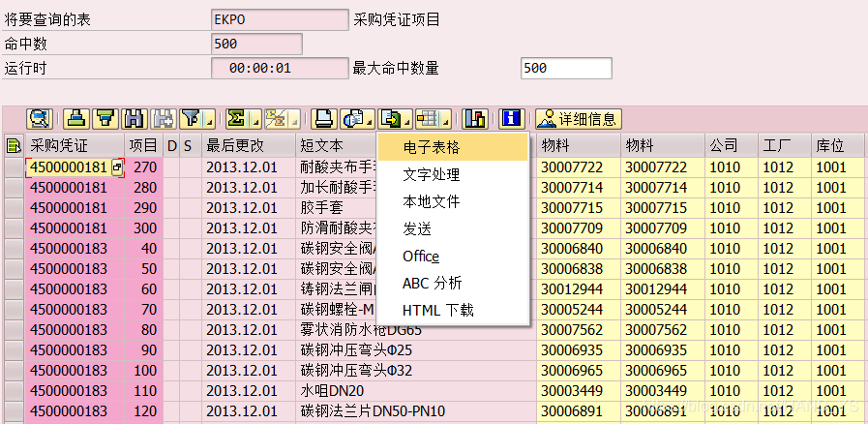Click the 短文本 column header

pos(336,145)
